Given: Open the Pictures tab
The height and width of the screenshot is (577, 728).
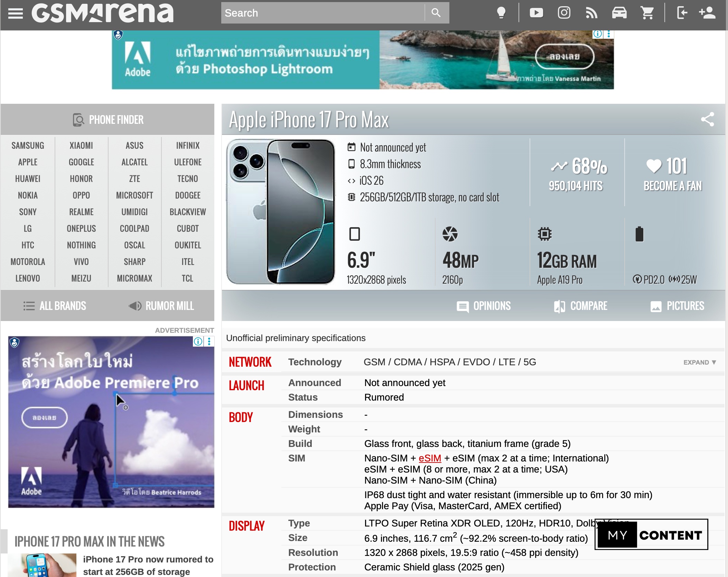Looking at the screenshot, I should 677,306.
